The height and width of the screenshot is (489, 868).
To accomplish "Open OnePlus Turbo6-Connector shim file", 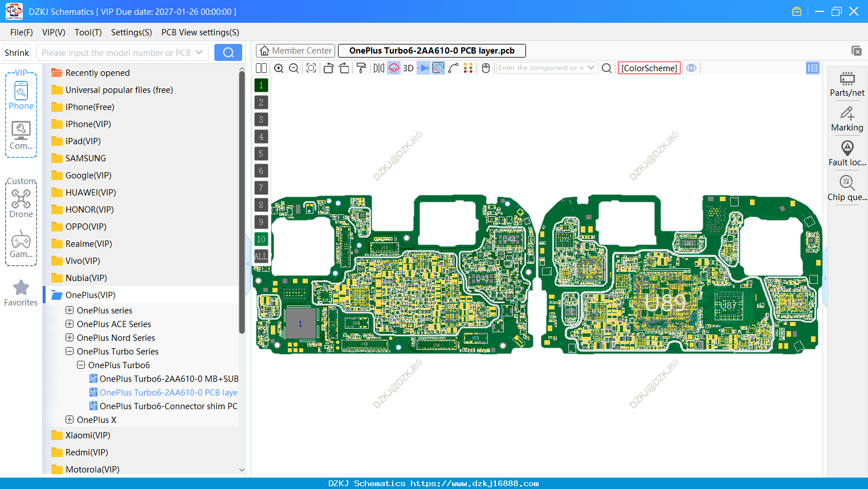I will (x=164, y=406).
